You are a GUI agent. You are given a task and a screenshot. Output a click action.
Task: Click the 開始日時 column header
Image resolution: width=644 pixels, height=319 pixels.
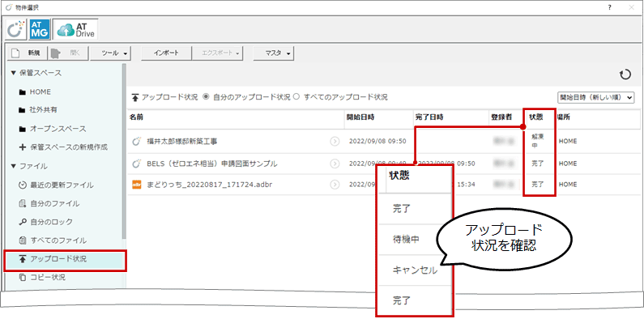pos(360,117)
